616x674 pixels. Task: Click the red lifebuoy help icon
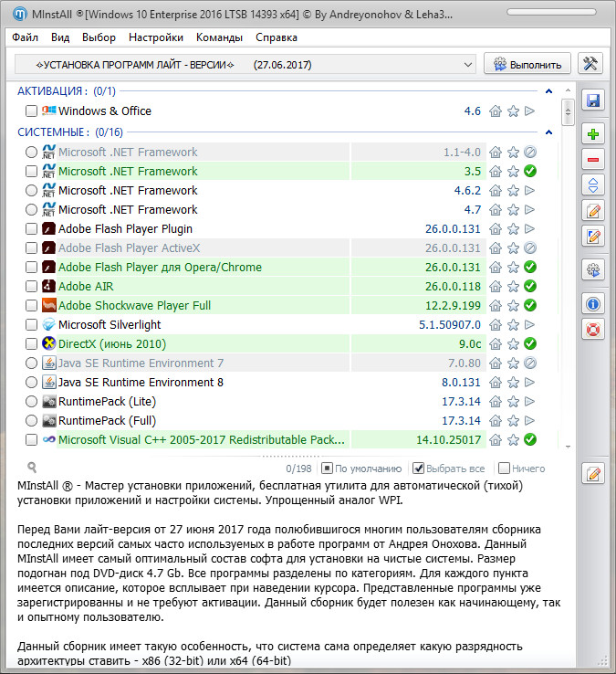click(593, 329)
